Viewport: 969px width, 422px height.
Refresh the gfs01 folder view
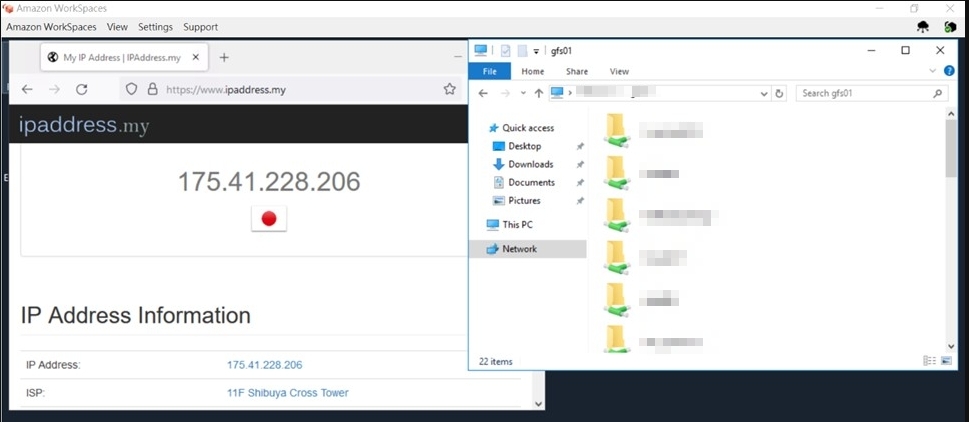point(780,93)
